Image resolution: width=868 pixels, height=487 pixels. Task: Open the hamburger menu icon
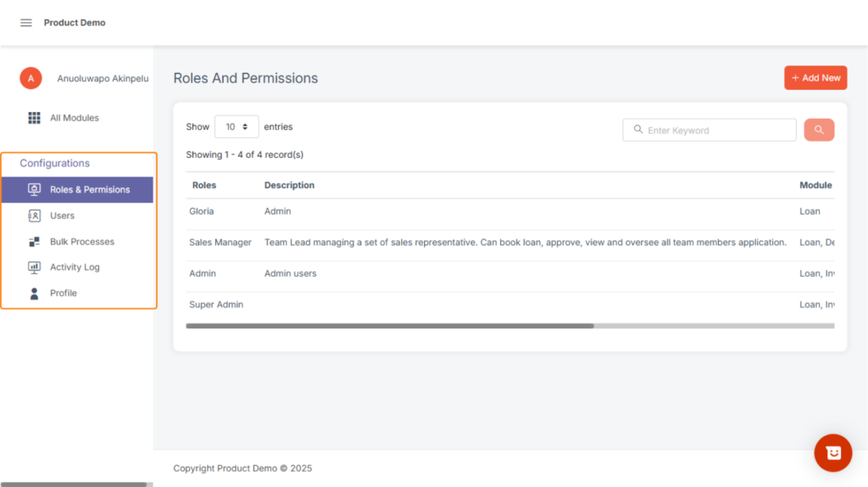tap(26, 23)
